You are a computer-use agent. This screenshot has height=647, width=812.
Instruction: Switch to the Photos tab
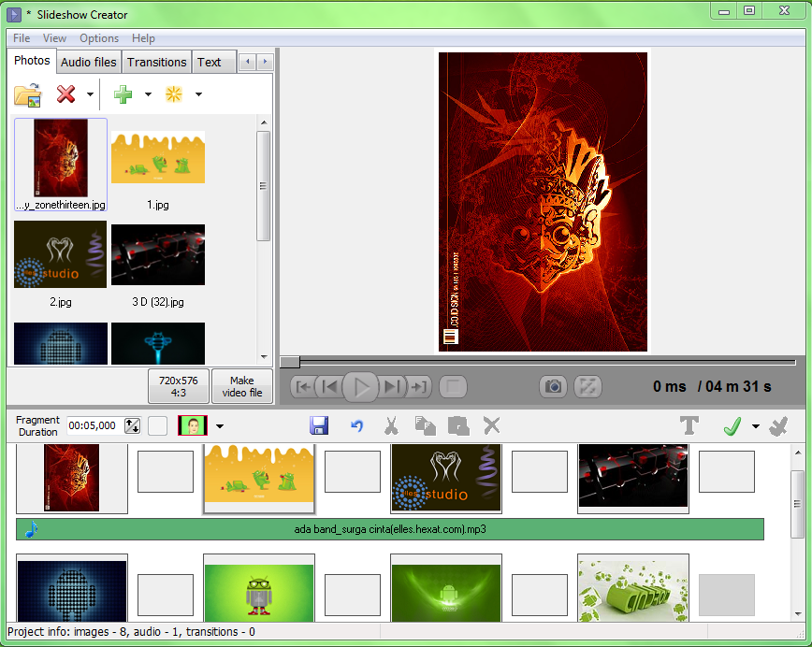32,61
